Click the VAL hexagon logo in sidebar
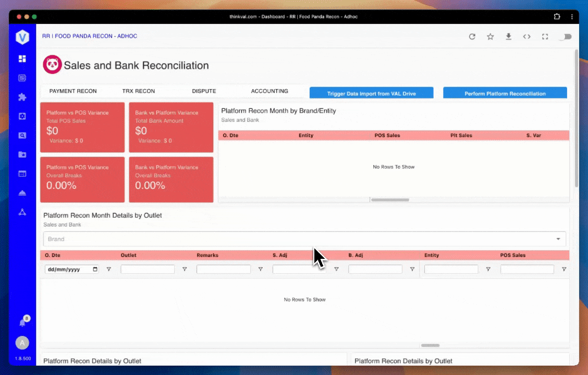 pos(22,37)
